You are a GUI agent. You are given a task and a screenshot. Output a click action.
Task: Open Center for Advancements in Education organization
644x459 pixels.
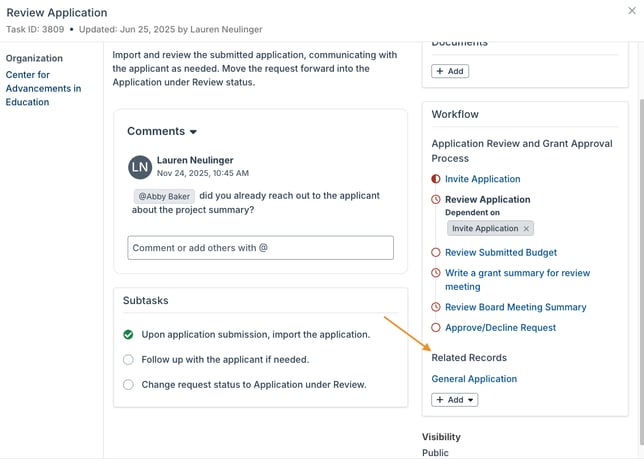coord(43,88)
